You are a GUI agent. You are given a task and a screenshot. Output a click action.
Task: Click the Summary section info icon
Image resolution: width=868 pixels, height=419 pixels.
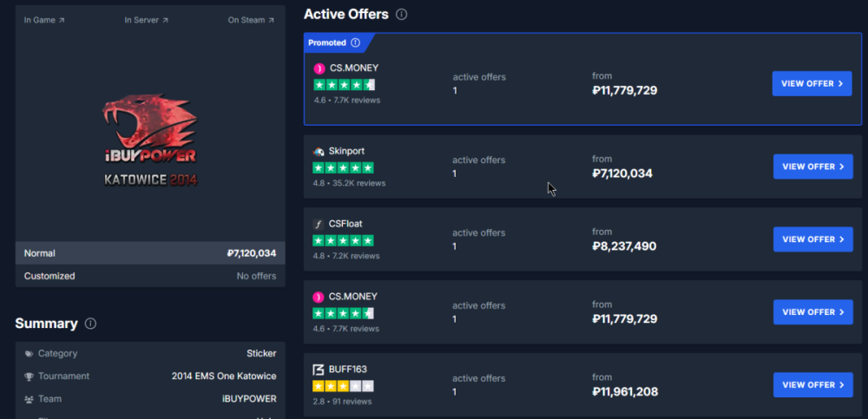(91, 324)
